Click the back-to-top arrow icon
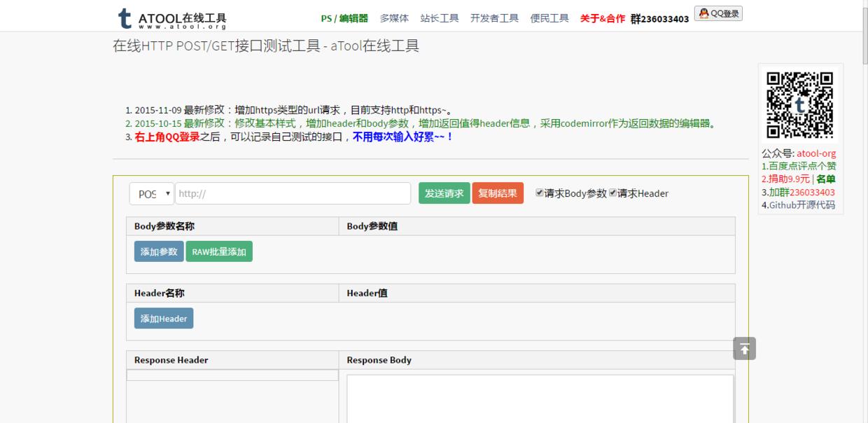The image size is (868, 423). click(x=744, y=348)
